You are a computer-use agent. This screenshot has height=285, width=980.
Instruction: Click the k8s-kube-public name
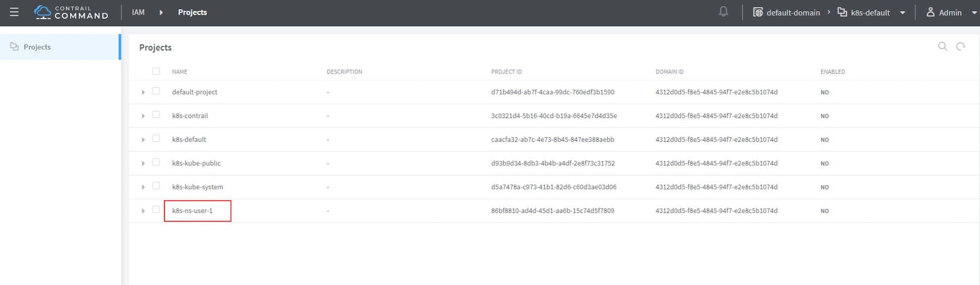coord(197,163)
